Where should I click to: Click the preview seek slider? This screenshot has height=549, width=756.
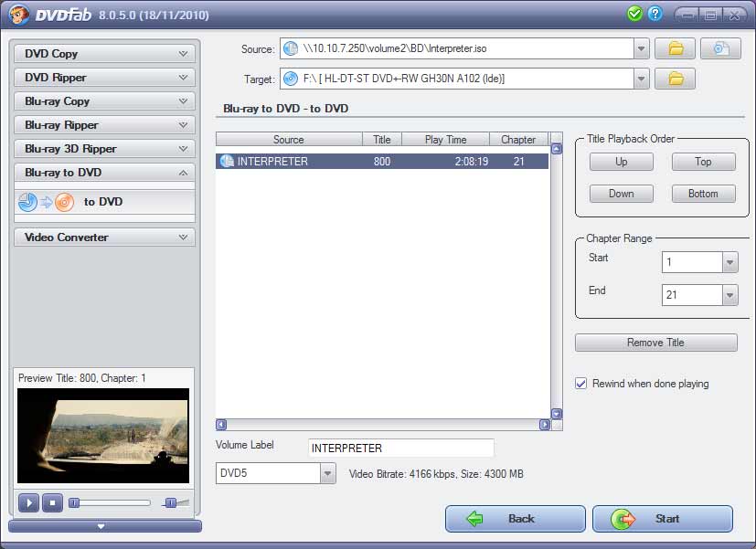click(110, 503)
